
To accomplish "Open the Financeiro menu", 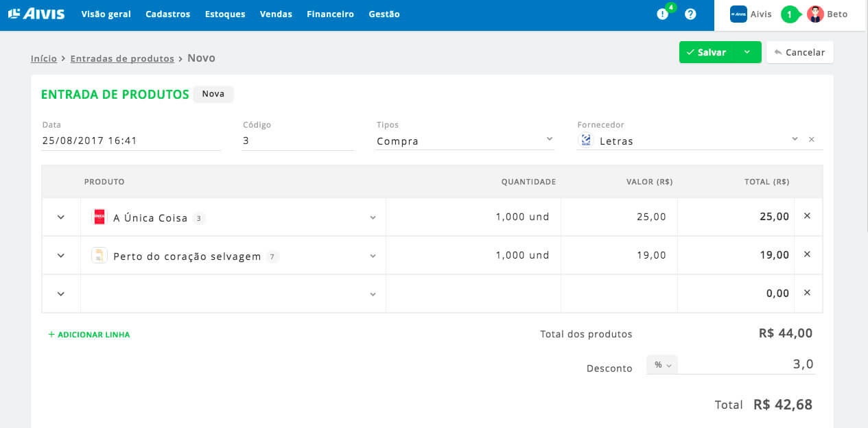I will pos(331,14).
